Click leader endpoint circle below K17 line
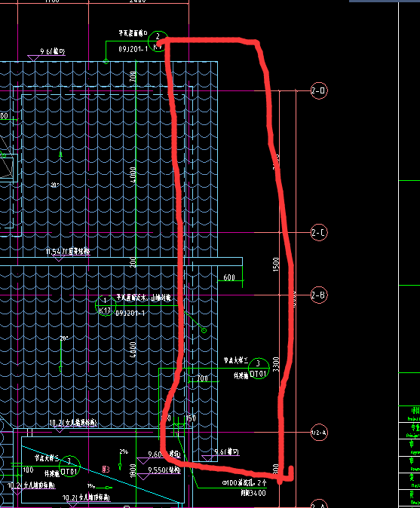The width and height of the screenshot is (420, 508). point(204,330)
